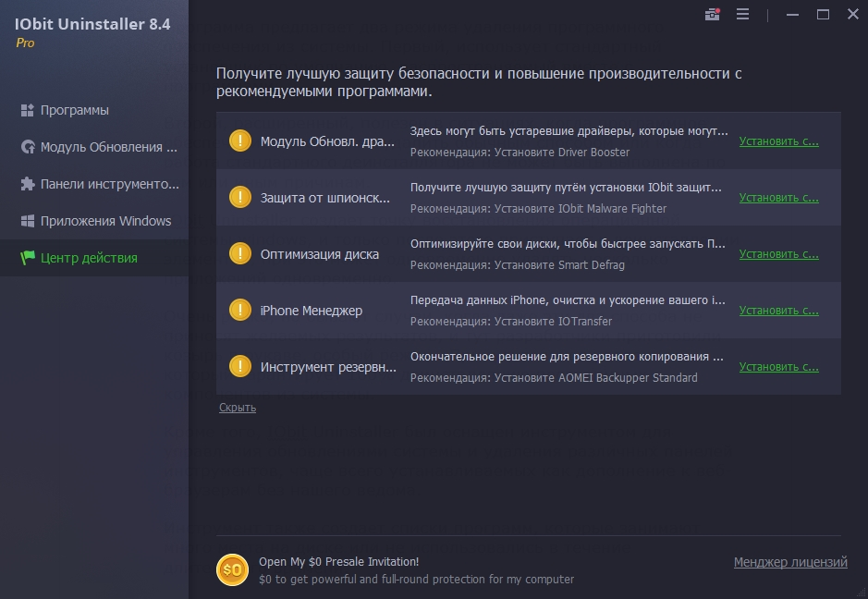Install Smart Defrag via Установить link
The width and height of the screenshot is (868, 599).
click(x=779, y=254)
